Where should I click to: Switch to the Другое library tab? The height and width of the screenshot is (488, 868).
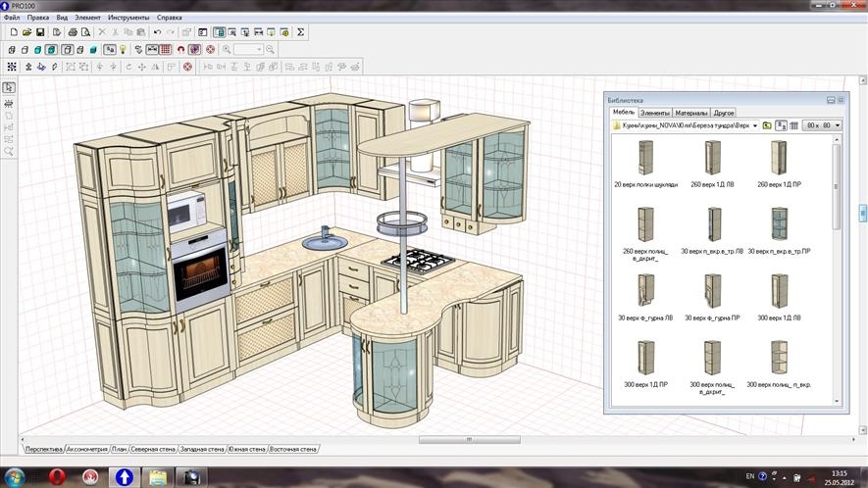(724, 113)
